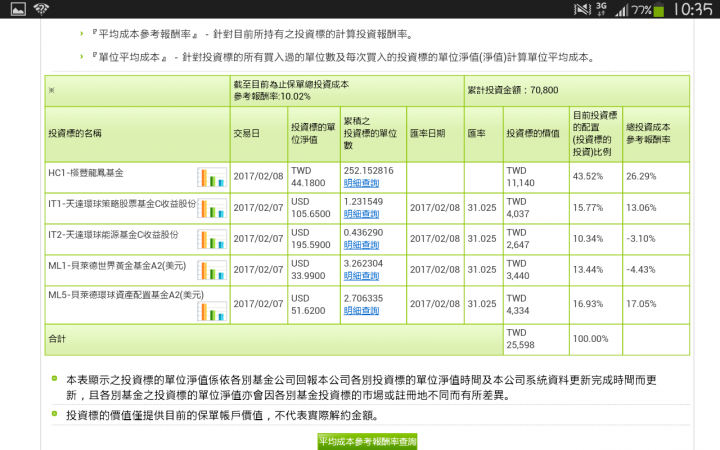Select the 累計投資金額：70,800 header
Image resolution: width=720 pixels, height=450 pixels.
(513, 90)
